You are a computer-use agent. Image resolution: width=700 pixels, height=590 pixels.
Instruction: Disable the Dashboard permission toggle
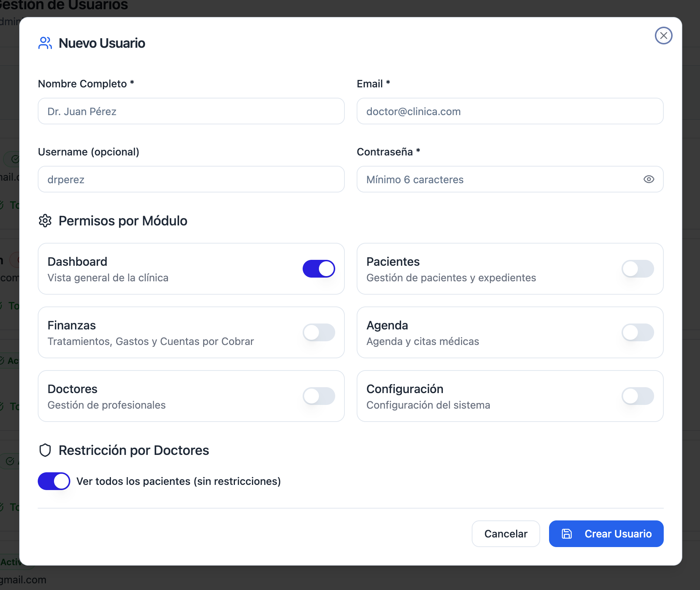[x=319, y=269]
